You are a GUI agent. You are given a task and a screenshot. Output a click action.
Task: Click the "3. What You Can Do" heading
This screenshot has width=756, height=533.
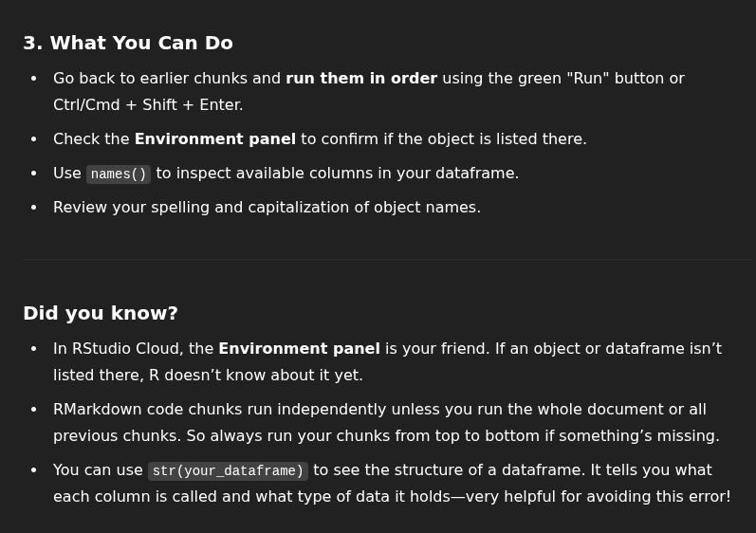pos(127,43)
